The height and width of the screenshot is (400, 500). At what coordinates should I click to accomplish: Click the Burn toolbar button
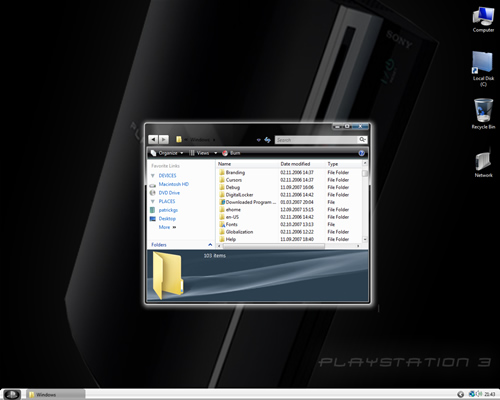[231, 153]
